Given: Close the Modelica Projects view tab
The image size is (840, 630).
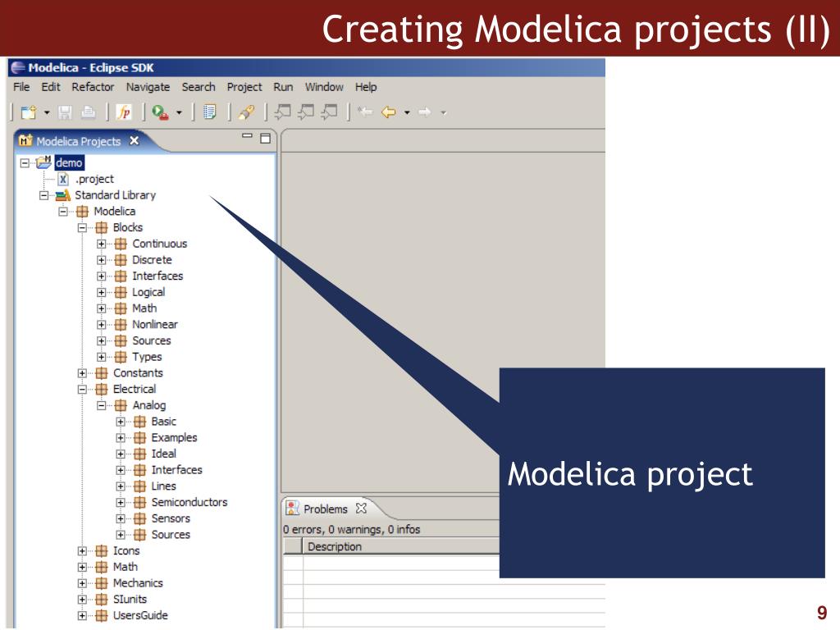Looking at the screenshot, I should pyautogui.click(x=135, y=140).
